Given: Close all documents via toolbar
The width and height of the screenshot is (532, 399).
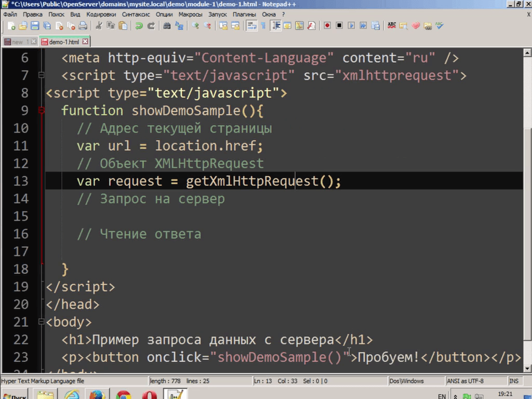Looking at the screenshot, I should 71,26.
